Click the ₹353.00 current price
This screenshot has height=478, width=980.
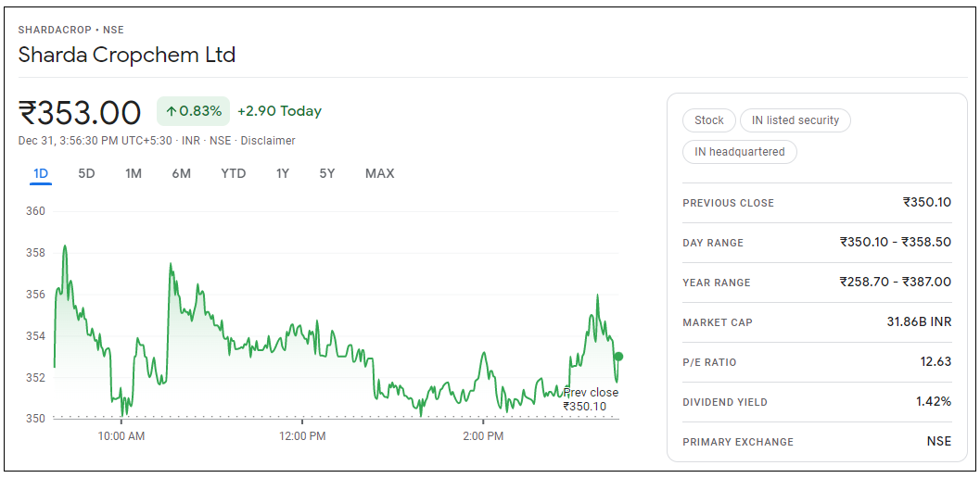coord(80,113)
